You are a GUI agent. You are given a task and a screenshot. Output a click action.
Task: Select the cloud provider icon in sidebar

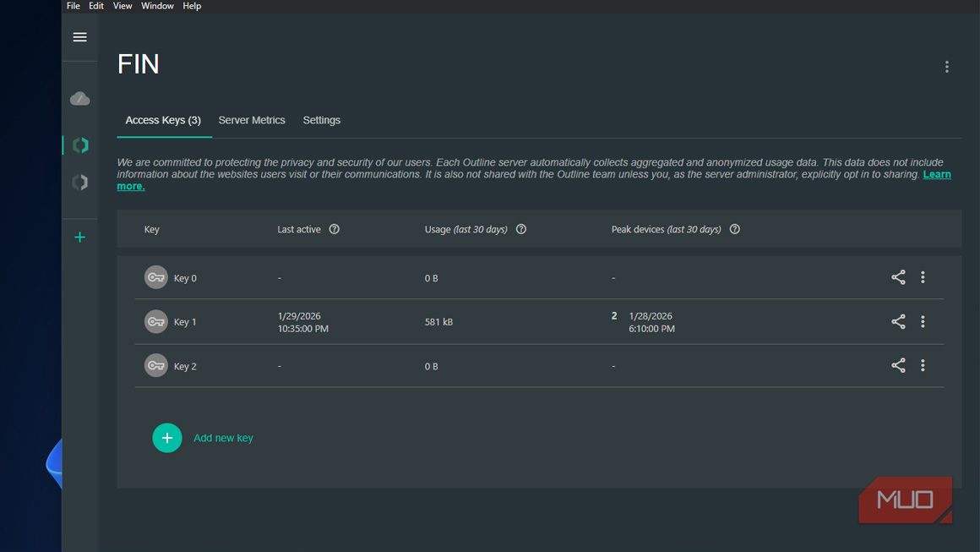pos(79,98)
